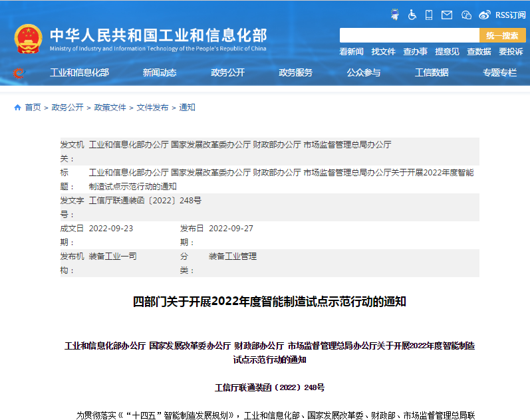The width and height of the screenshot is (530, 420).
Task: Select the 要投诉 search option
Action: coord(511,52)
